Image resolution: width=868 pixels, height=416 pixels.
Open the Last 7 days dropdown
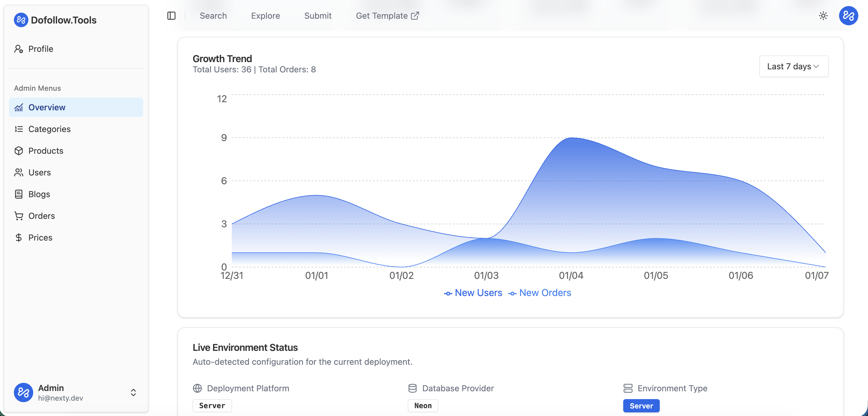(793, 66)
